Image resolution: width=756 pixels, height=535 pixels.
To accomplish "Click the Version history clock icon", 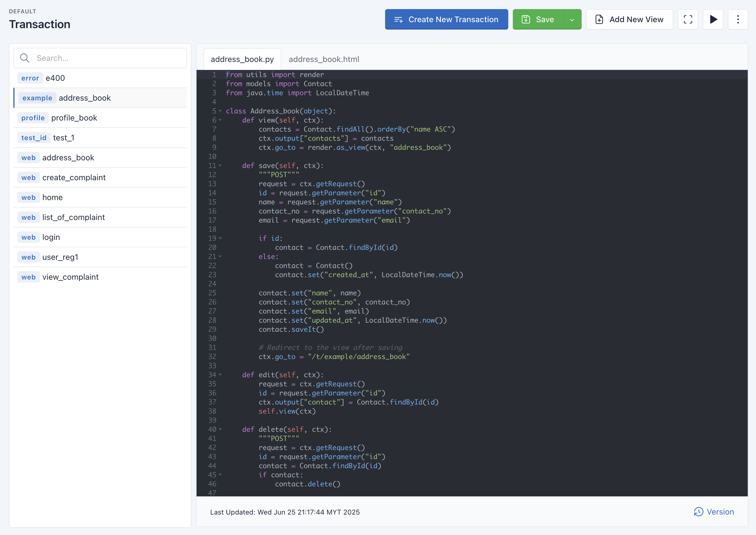I will [698, 512].
